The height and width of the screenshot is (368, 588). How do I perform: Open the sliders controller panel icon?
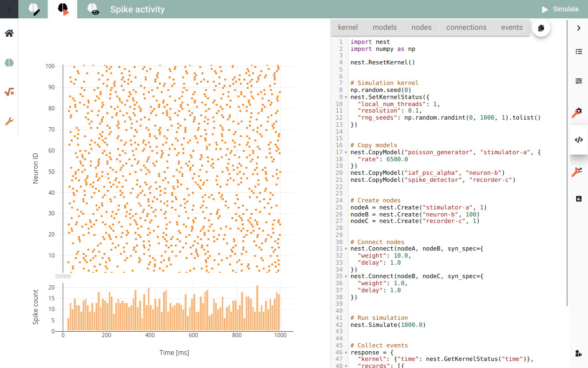(579, 81)
